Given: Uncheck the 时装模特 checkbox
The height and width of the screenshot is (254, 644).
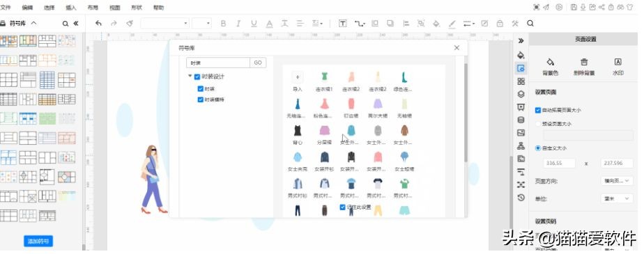Looking at the screenshot, I should [201, 100].
